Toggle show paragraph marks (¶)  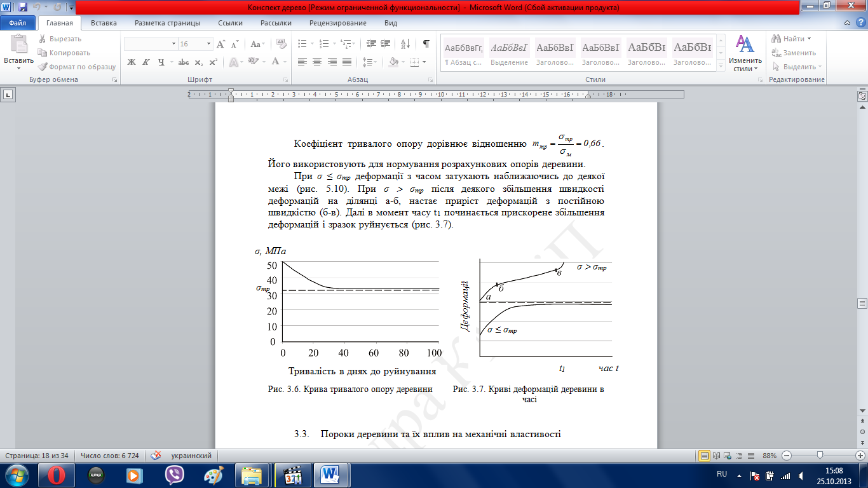click(x=426, y=44)
